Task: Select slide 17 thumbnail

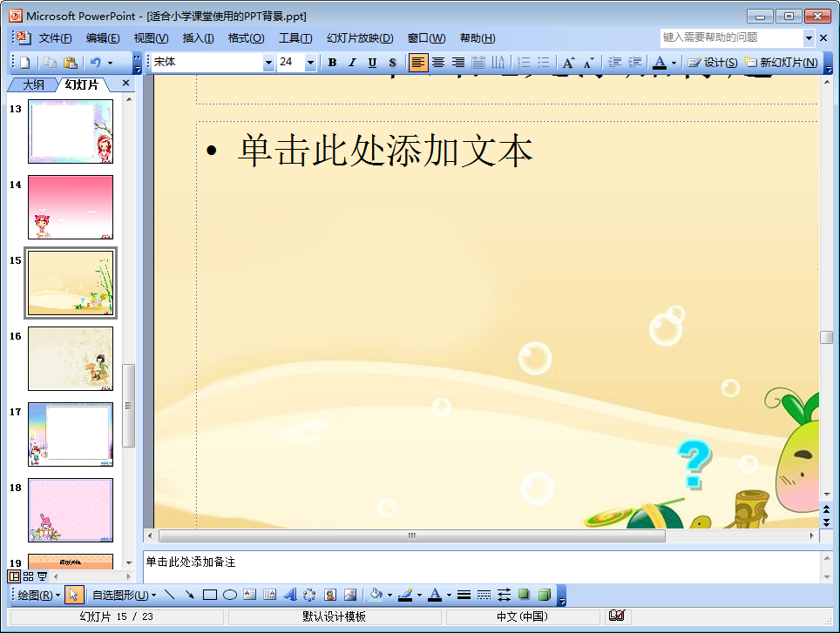Action: [71, 434]
